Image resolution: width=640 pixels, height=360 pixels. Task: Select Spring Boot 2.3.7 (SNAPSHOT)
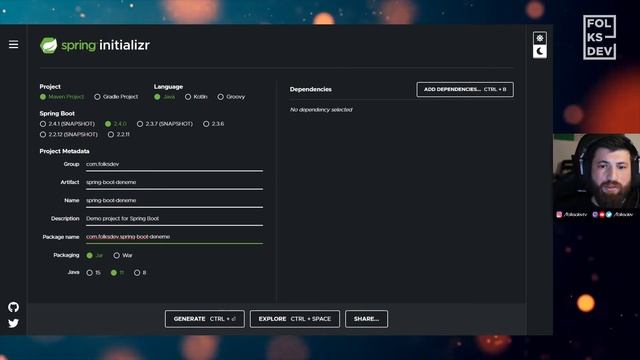tap(165, 124)
